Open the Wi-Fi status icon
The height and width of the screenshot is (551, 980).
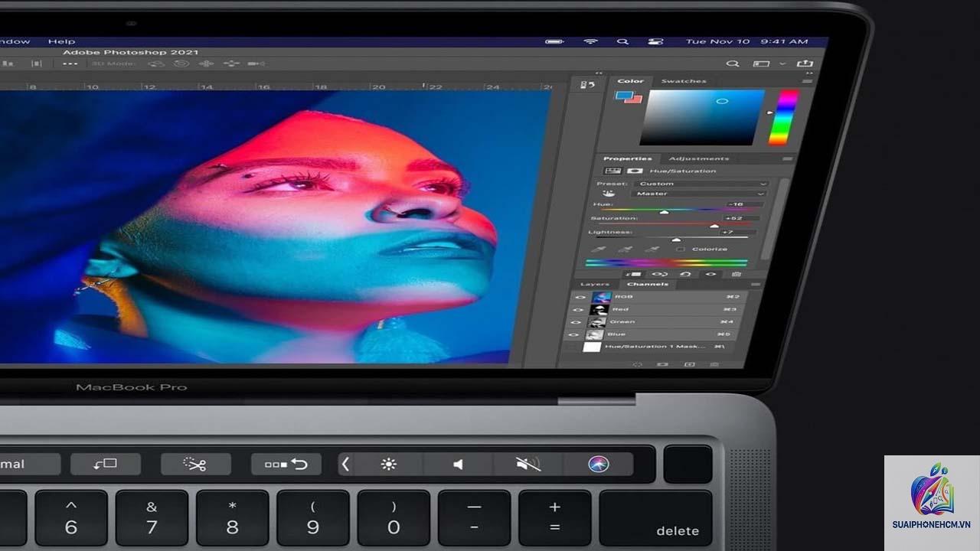pyautogui.click(x=590, y=41)
